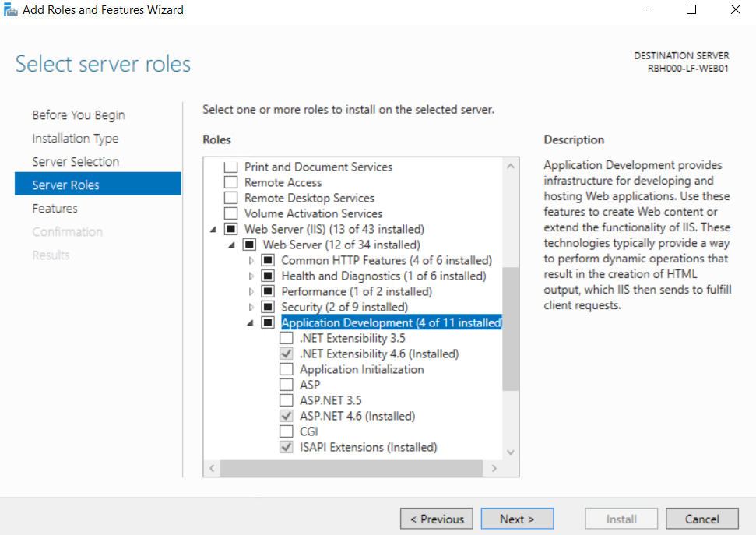This screenshot has width=756, height=535.
Task: Select Security (2 of 9 installed) text
Action: pos(344,307)
